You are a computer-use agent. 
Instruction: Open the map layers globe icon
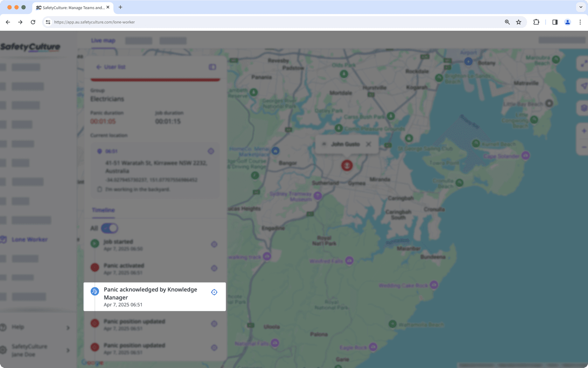point(583,108)
